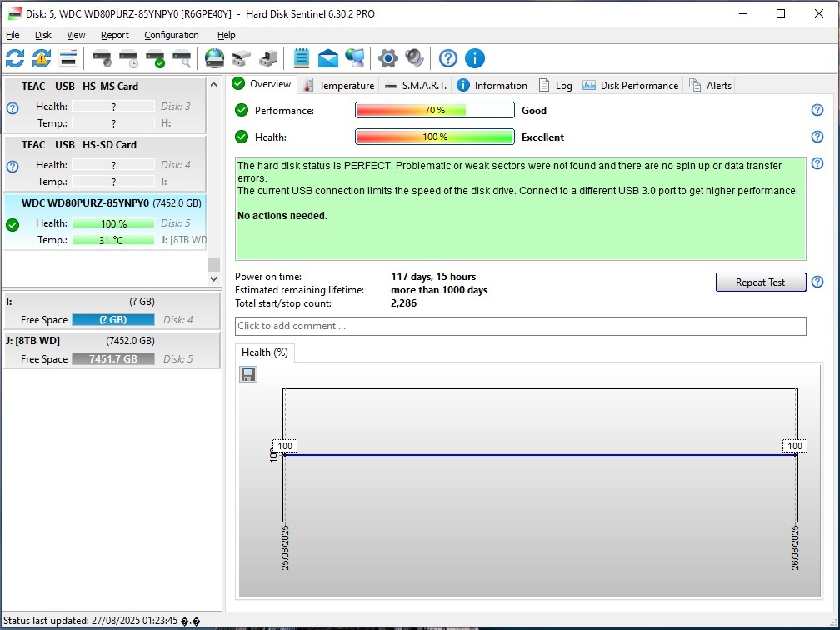Select the TEAC USB HS-MS Card disk

[x=105, y=105]
